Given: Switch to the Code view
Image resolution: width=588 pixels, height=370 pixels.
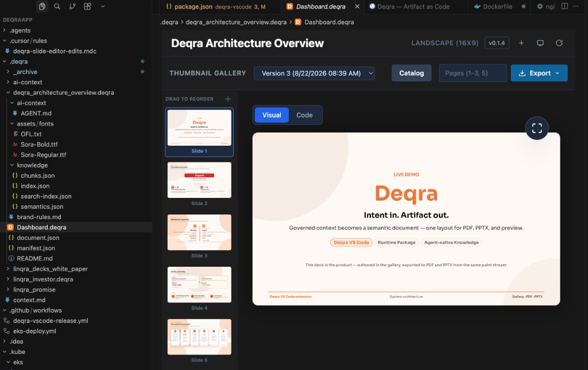Looking at the screenshot, I should [x=304, y=115].
